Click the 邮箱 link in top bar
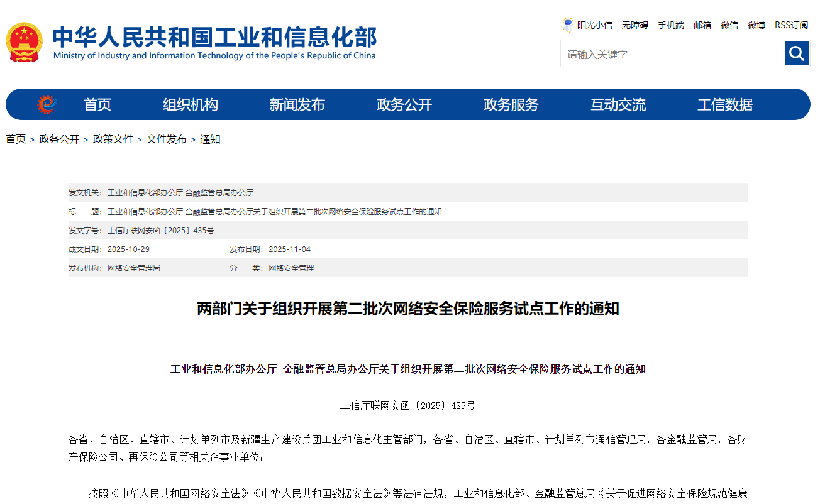The height and width of the screenshot is (504, 820). pos(702,25)
